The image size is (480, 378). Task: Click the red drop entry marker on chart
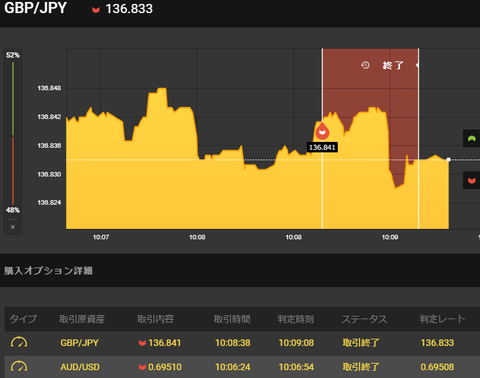tap(322, 131)
